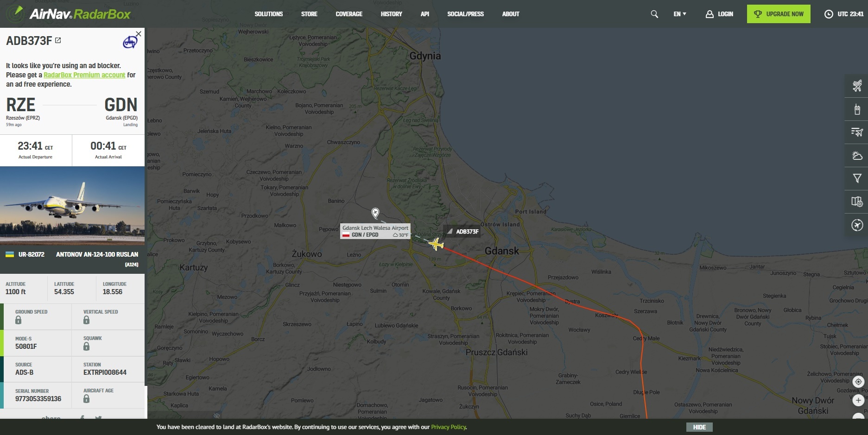868x435 pixels.
Task: Click the circular airplane icon in sidebar
Action: point(857,225)
